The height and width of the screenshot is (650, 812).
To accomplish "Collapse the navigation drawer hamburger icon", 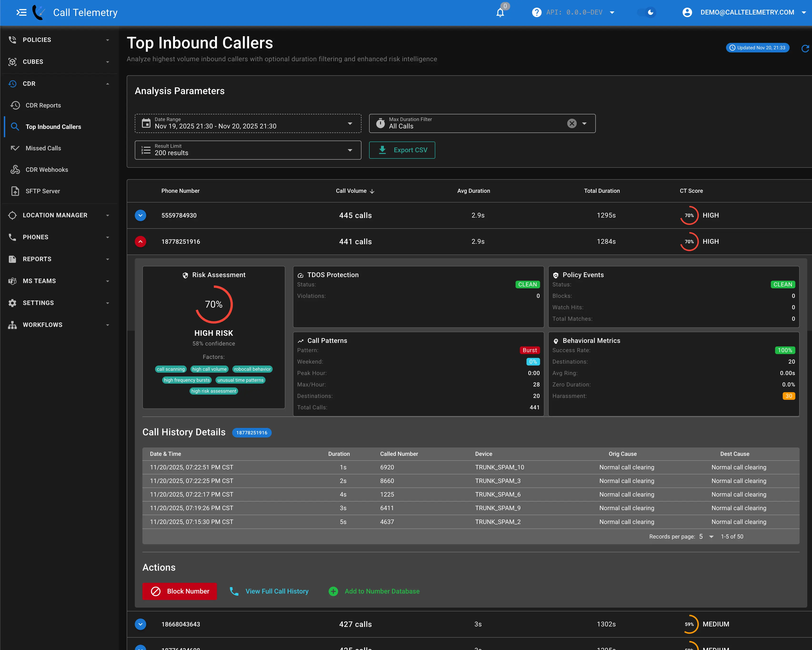I will click(21, 12).
